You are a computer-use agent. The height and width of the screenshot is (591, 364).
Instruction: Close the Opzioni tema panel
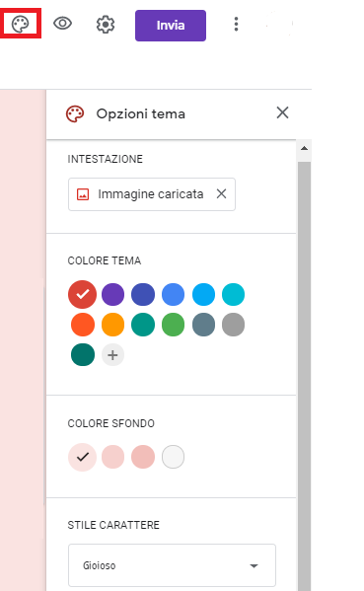282,112
